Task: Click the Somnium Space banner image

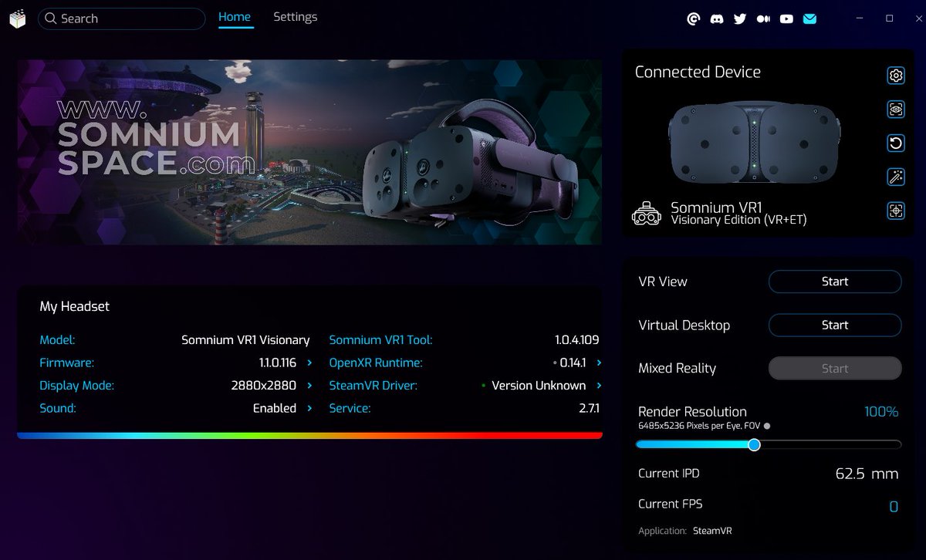Action: [x=309, y=153]
